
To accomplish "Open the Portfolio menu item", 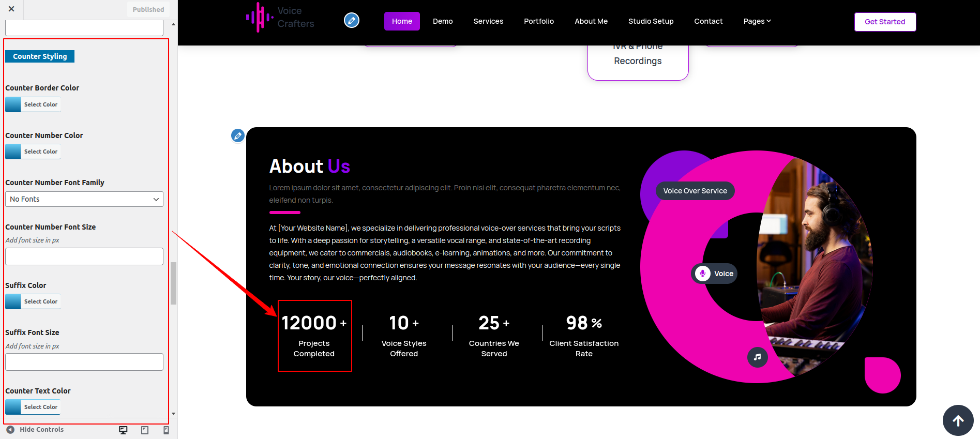I will tap(538, 21).
